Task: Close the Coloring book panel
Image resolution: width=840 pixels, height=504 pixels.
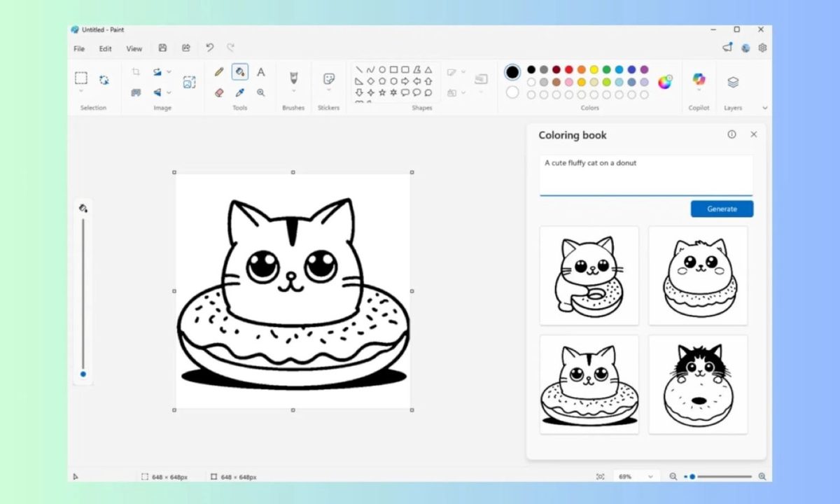Action: coord(753,134)
